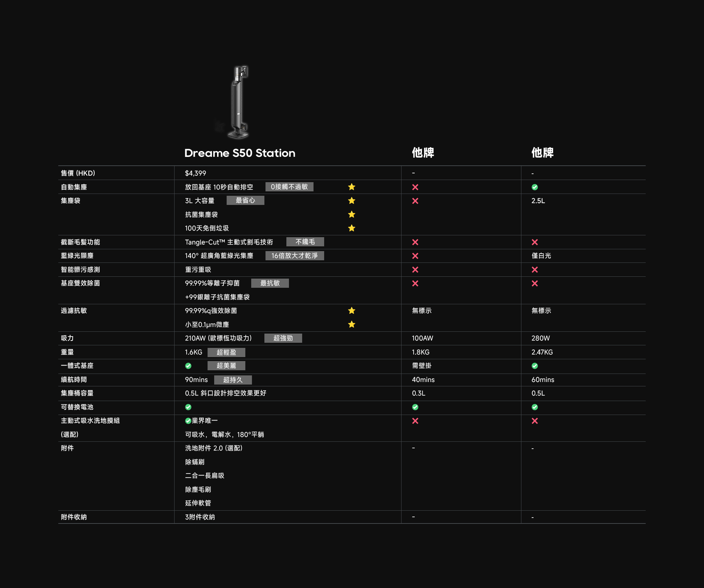Click the 0接觸不過敏 tag
704x588 pixels.
(x=289, y=187)
